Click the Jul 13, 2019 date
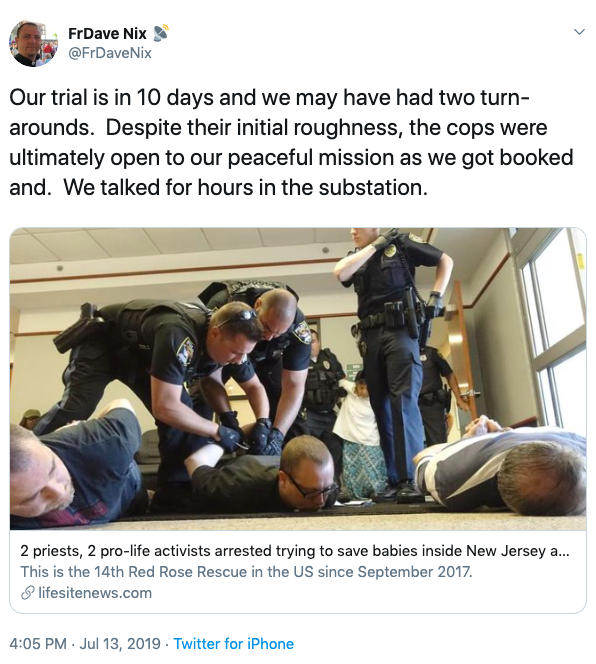The image size is (596, 664). [x=120, y=644]
